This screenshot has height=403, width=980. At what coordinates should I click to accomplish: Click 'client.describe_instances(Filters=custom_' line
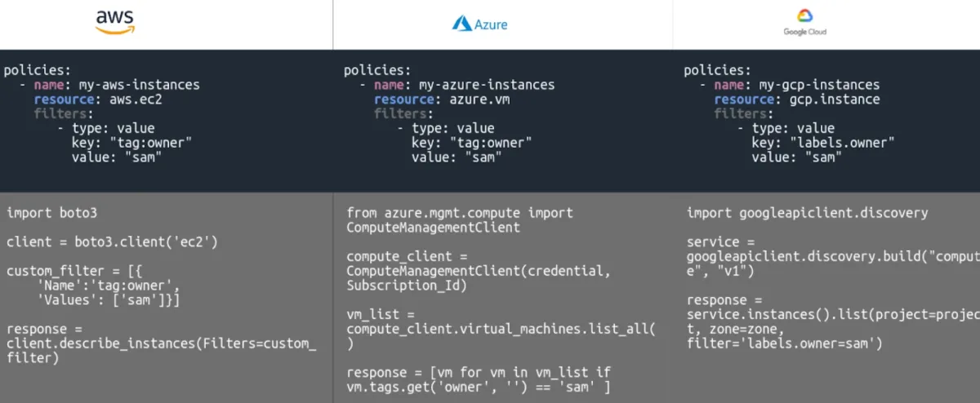[x=161, y=343]
